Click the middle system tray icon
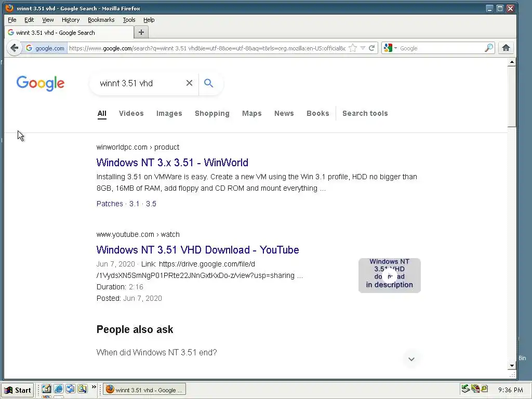 [x=475, y=389]
